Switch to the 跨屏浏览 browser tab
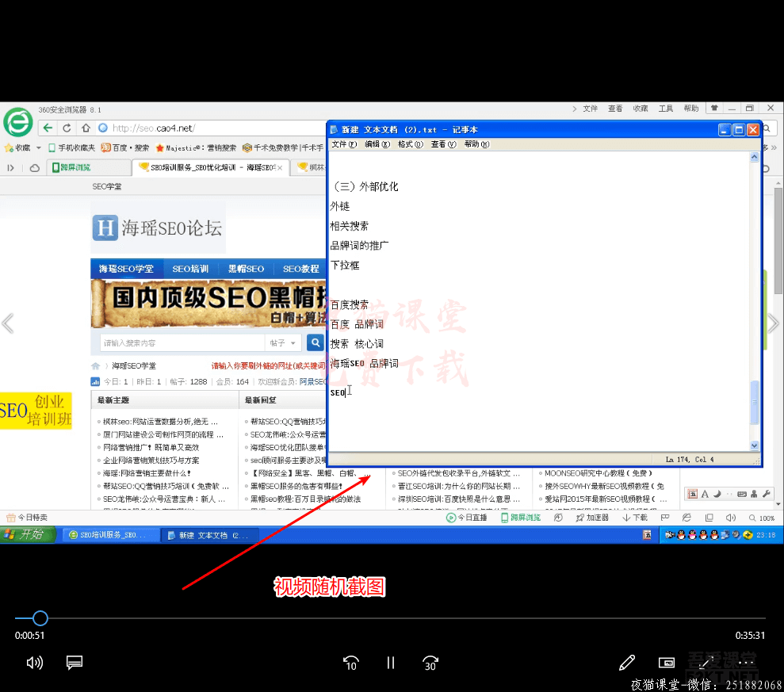This screenshot has height=692, width=784. tap(89, 167)
